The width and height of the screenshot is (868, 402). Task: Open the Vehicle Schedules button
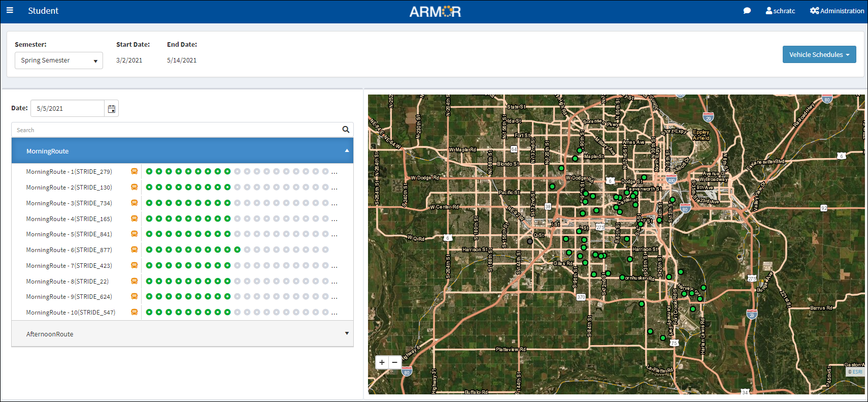point(819,54)
